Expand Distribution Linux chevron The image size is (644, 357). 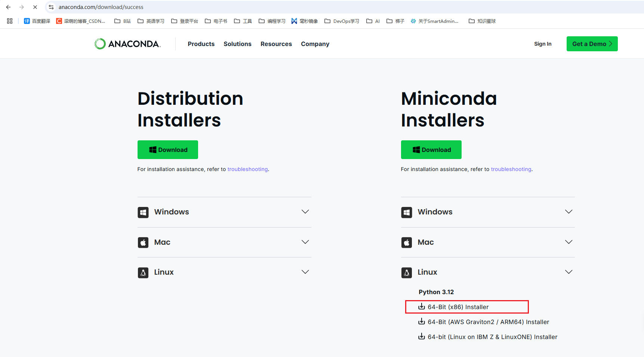[x=305, y=272]
